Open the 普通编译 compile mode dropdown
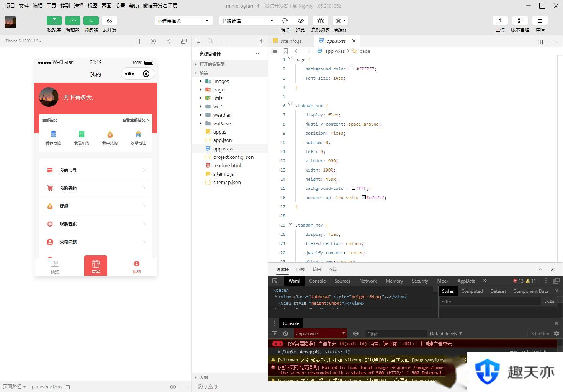 click(248, 21)
